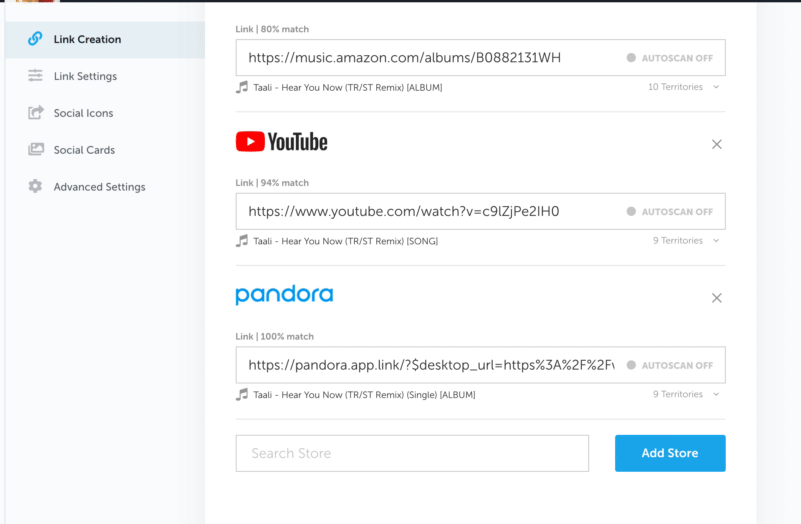The height and width of the screenshot is (524, 801).
Task: Click the 'Link | 100% match' label
Action: click(x=275, y=337)
